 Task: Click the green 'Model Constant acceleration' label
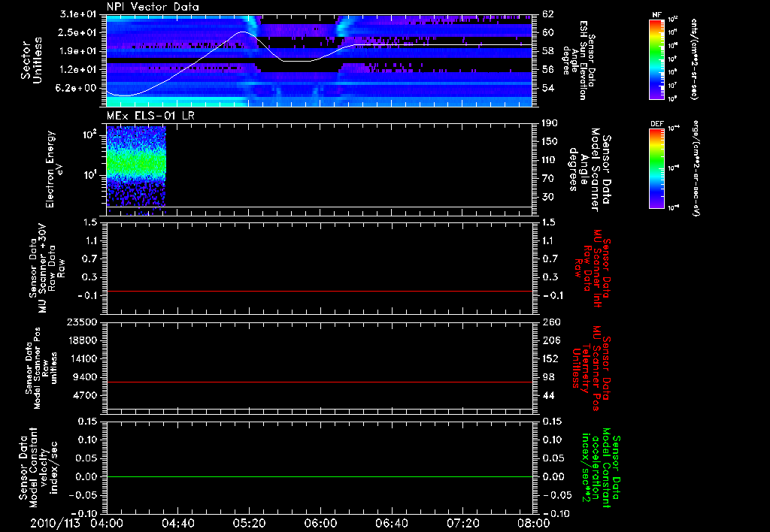(x=601, y=467)
